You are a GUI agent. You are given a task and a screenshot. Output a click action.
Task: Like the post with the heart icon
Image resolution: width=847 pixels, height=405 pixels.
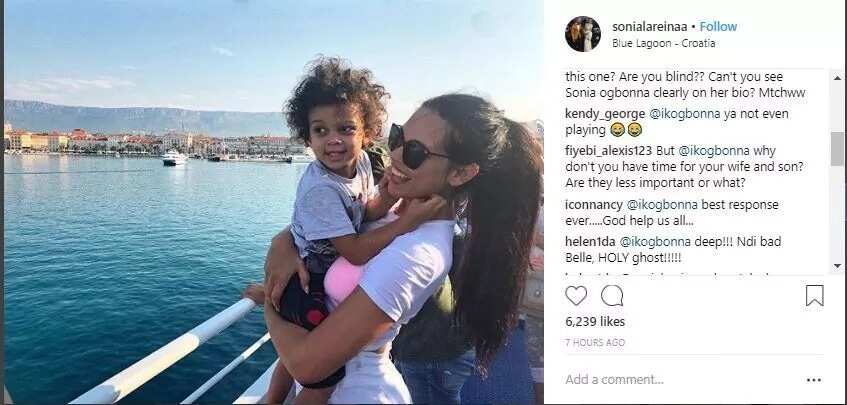pos(576,295)
